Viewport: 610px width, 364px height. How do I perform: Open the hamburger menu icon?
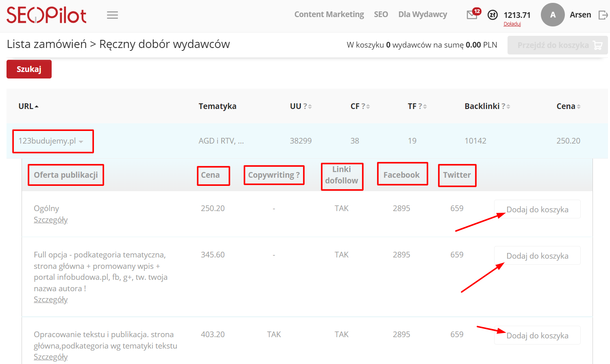point(112,15)
